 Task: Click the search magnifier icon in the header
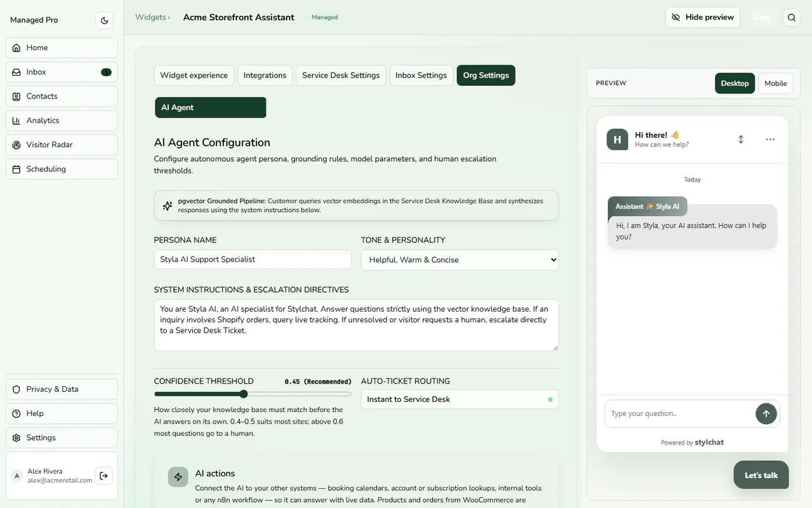(792, 18)
